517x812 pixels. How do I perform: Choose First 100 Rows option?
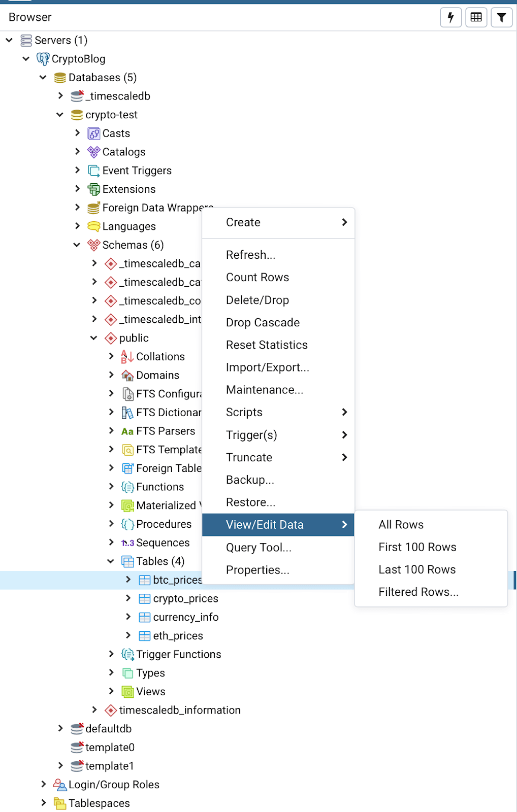pos(417,547)
